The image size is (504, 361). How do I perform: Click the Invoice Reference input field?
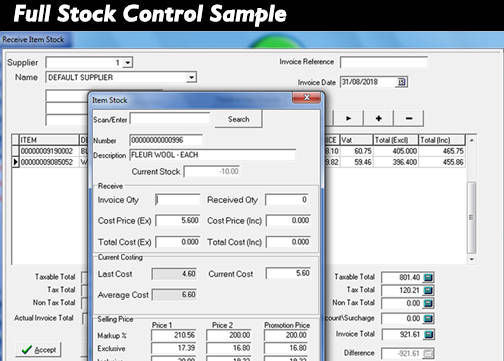tap(384, 62)
